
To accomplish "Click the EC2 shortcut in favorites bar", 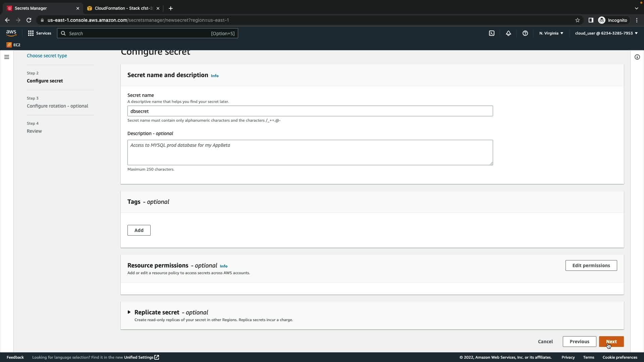I will (x=13, y=45).
